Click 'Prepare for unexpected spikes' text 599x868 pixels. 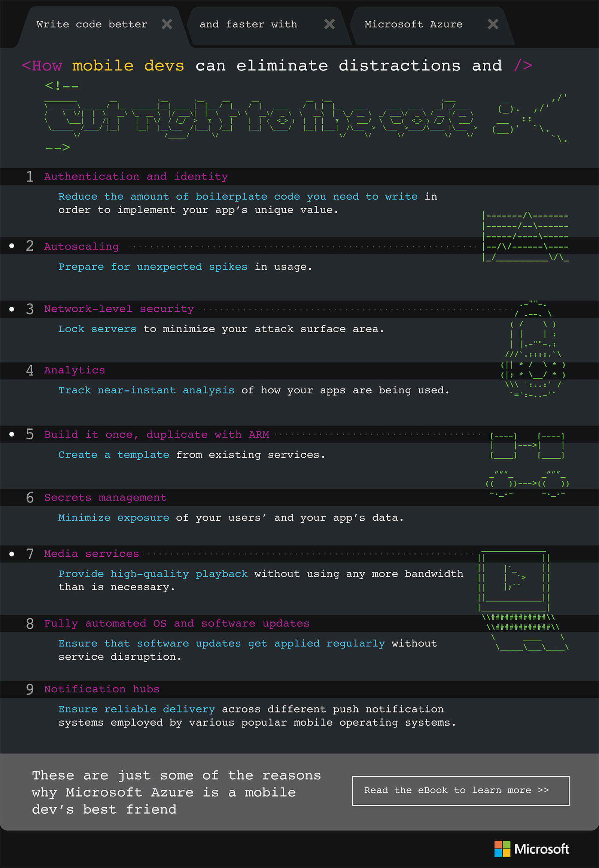[153, 267]
